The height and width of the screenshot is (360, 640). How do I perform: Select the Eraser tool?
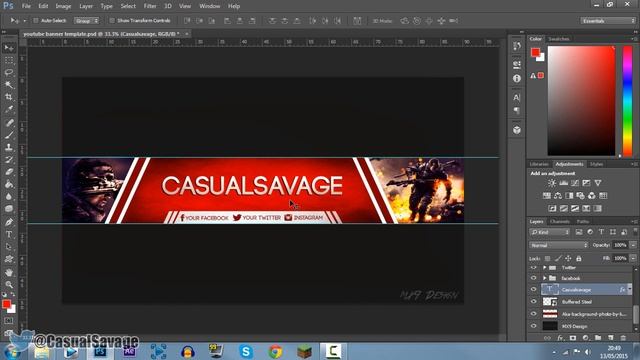(9, 172)
